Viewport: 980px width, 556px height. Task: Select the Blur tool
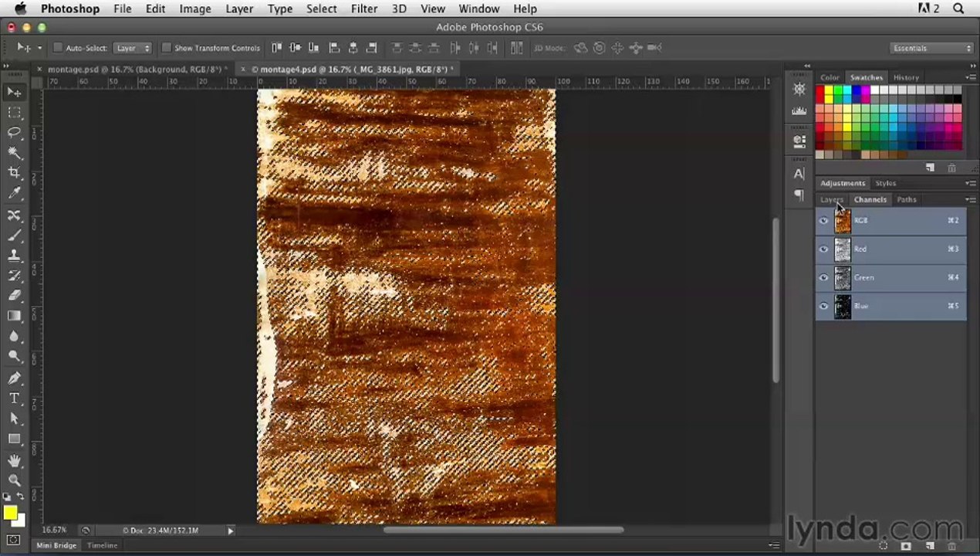click(14, 337)
